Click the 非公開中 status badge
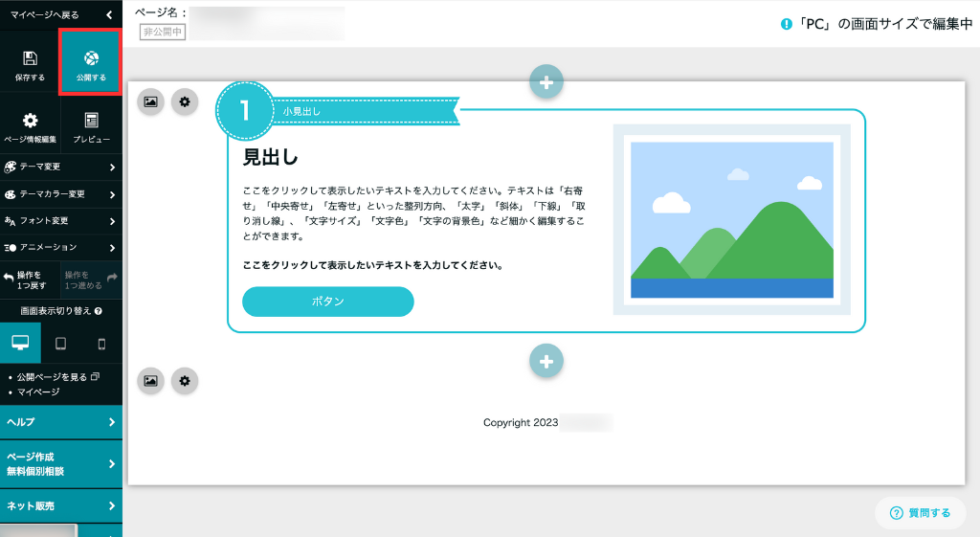This screenshot has height=537, width=980. click(163, 32)
